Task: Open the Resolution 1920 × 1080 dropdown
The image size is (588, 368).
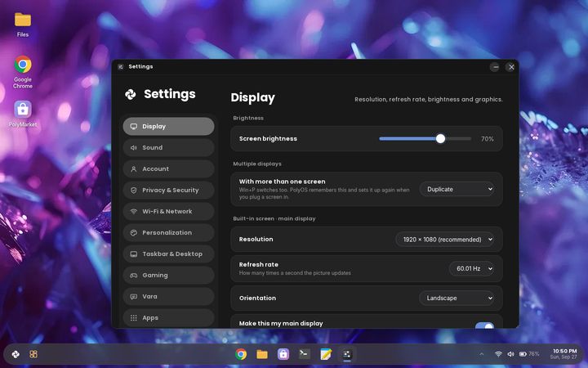Action: click(x=445, y=239)
